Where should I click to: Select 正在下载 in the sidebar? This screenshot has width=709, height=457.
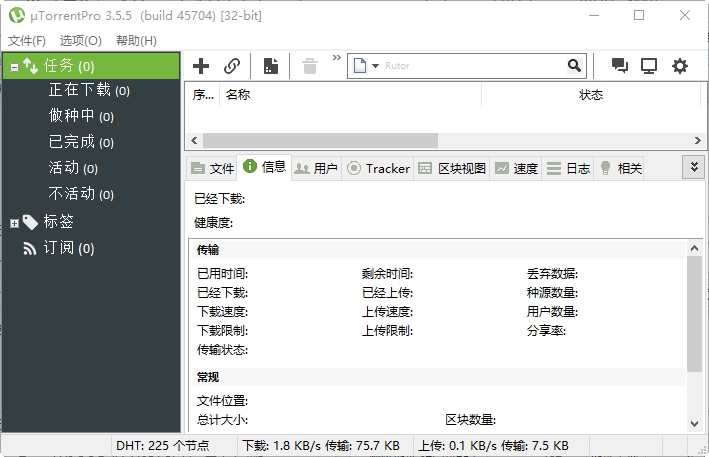[89, 90]
